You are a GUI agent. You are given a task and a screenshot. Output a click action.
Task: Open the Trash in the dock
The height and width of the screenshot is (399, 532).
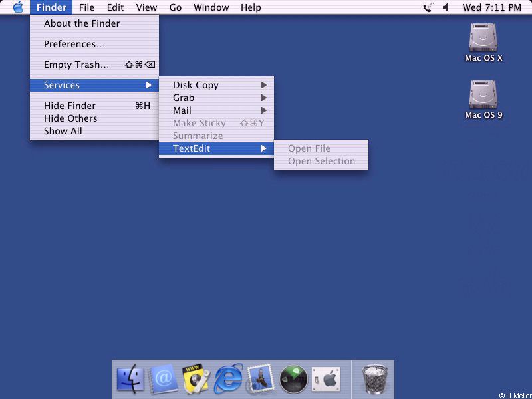tap(374, 379)
